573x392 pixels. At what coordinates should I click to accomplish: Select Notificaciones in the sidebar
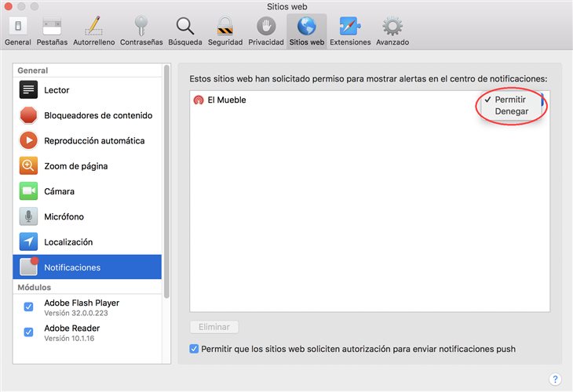click(87, 267)
